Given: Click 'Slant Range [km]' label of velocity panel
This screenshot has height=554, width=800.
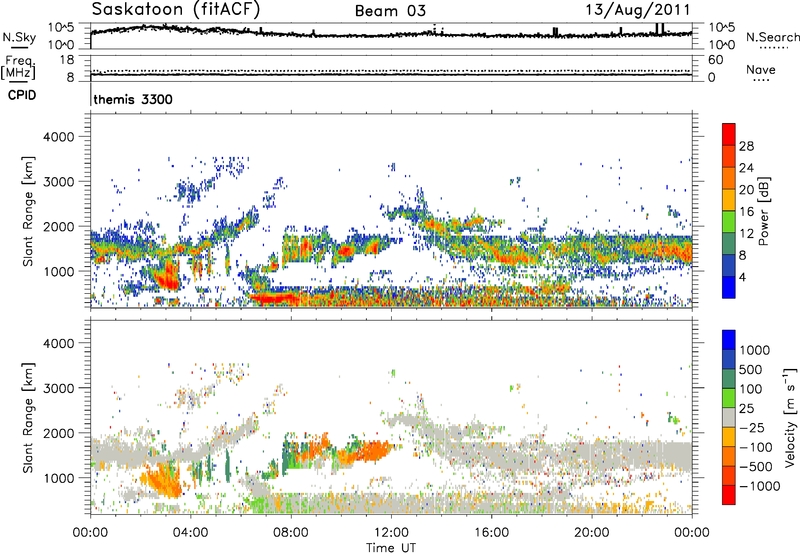Looking at the screenshot, I should (28, 418).
